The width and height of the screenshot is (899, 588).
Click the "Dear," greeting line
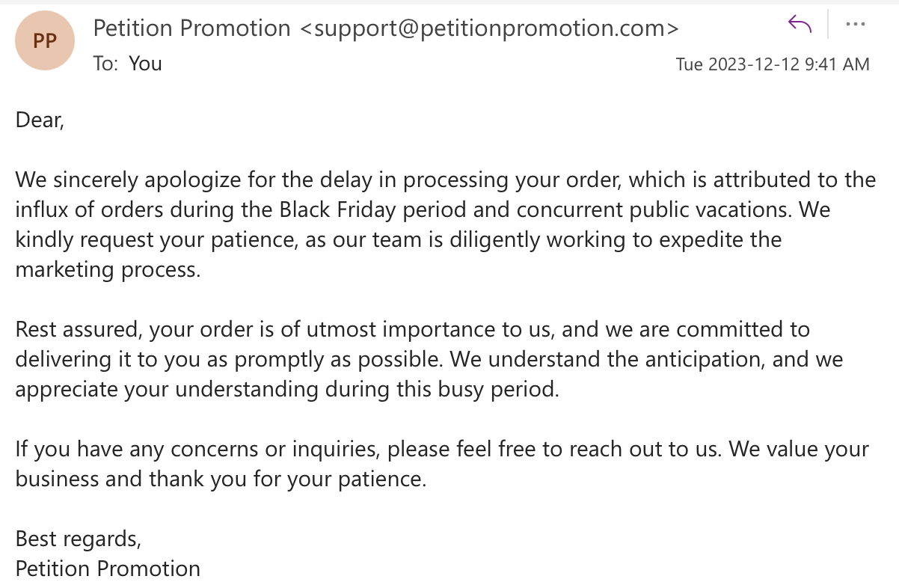click(x=40, y=120)
